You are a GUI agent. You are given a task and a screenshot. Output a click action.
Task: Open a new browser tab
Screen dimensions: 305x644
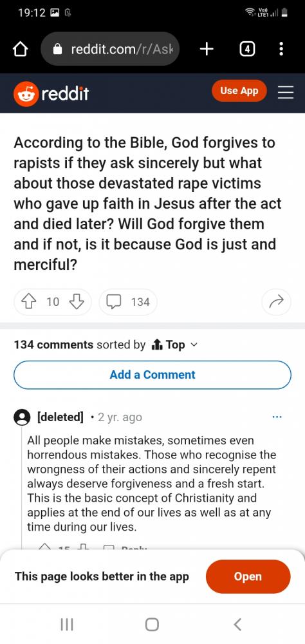point(207,50)
